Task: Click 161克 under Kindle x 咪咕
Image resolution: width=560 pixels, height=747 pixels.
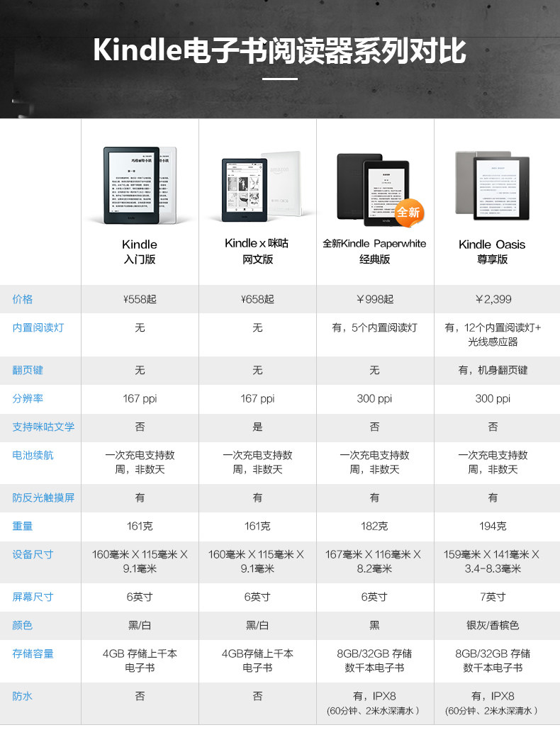Action: [257, 526]
